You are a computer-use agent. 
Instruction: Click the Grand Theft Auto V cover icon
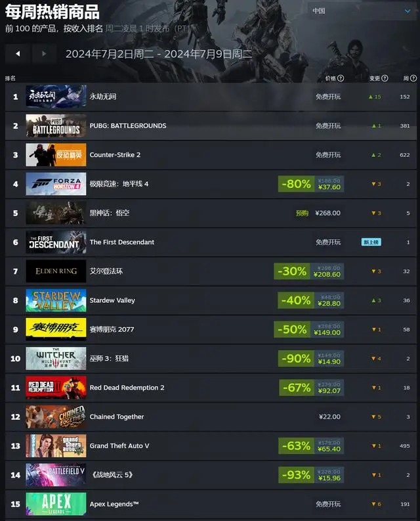point(56,446)
